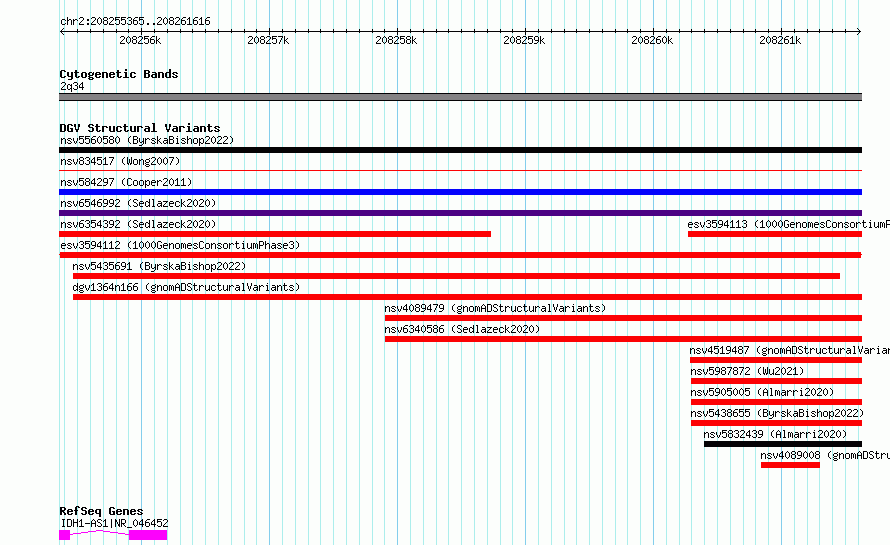890x545 pixels.
Task: Click the short red nsv4089008 bar
Action: (x=790, y=465)
